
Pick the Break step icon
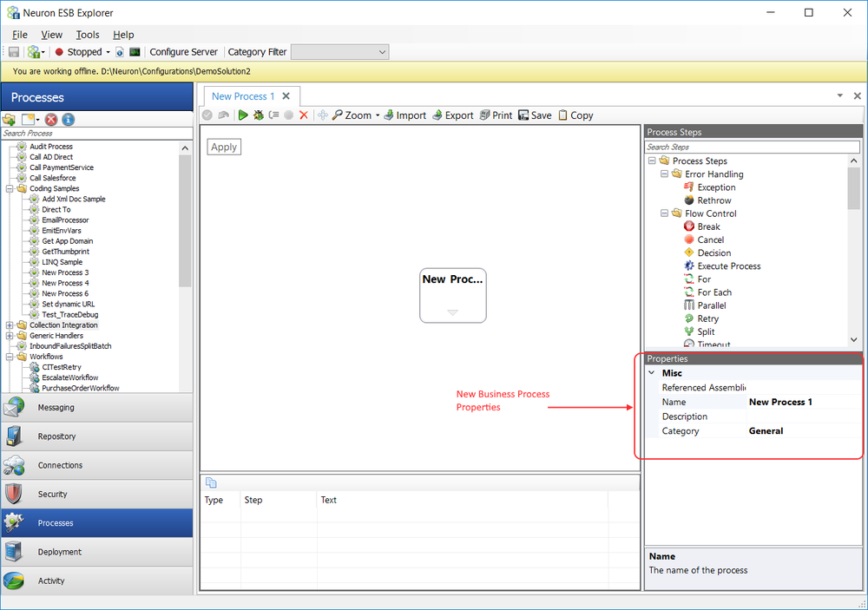[x=688, y=226]
